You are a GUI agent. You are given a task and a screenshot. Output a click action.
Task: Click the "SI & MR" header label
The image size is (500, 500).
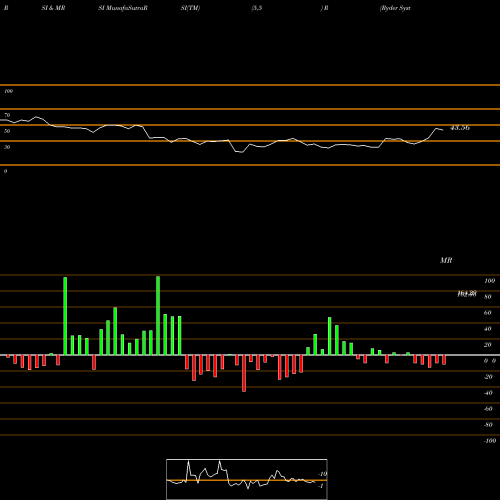tap(53, 8)
